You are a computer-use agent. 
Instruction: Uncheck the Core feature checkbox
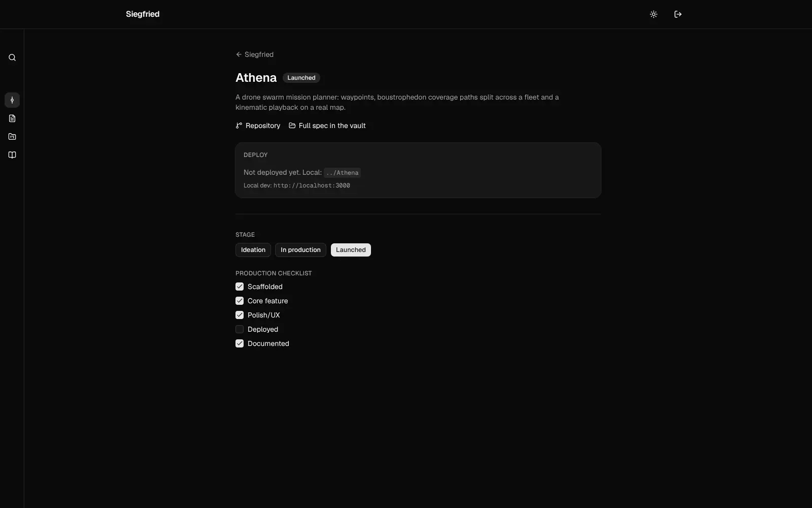(240, 301)
